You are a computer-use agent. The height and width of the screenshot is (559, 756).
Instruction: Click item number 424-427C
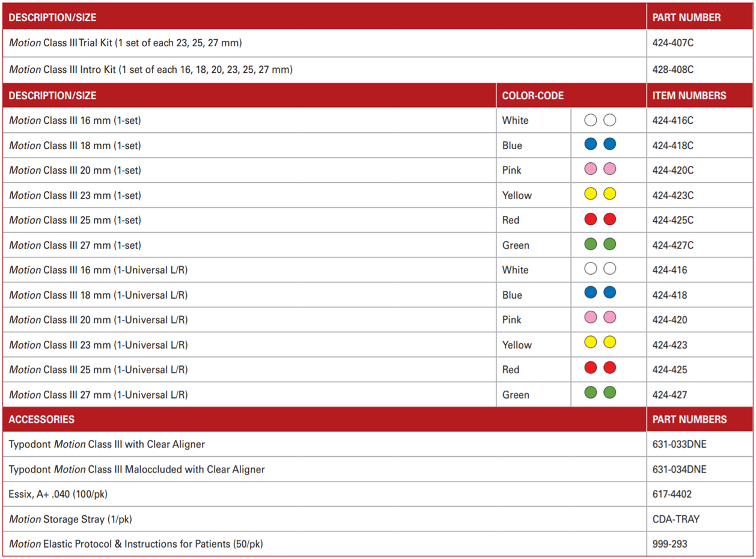(x=673, y=245)
